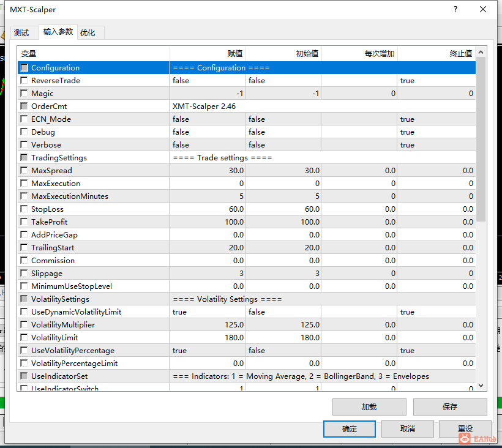Tick the Commission checkbox
The width and height of the screenshot is (502, 448).
coord(24,260)
